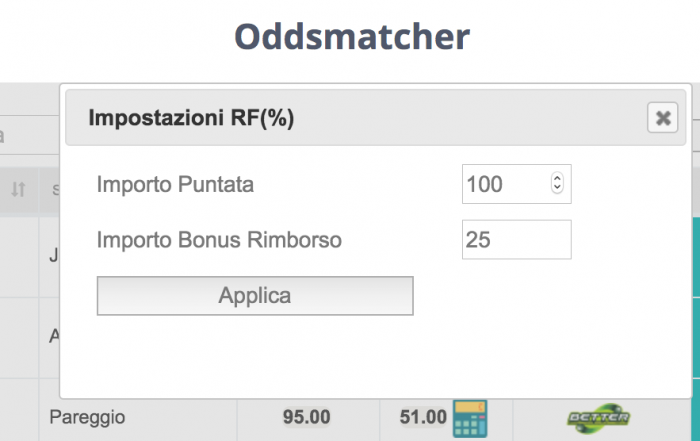Click the Importo Bonus Rimborso label
This screenshot has height=441, width=700.
pyautogui.click(x=219, y=240)
